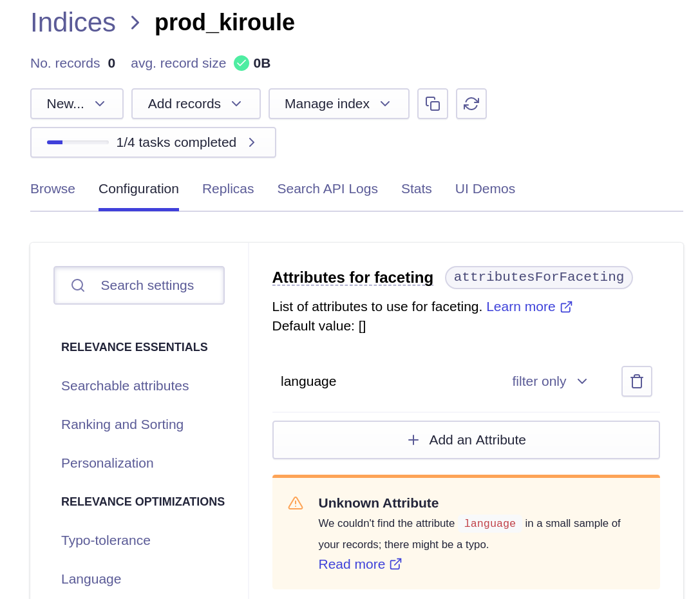Go to the Search API Logs tab
The height and width of the screenshot is (599, 700).
(x=328, y=189)
